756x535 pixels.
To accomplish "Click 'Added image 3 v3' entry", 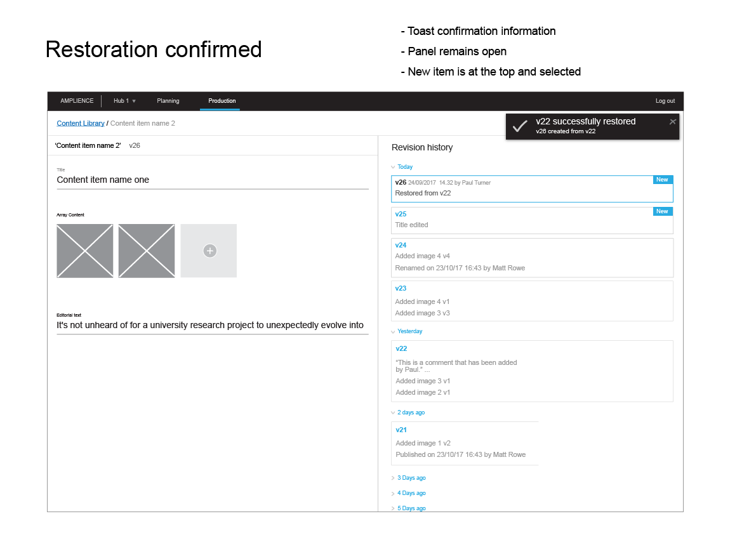I will 422,314.
